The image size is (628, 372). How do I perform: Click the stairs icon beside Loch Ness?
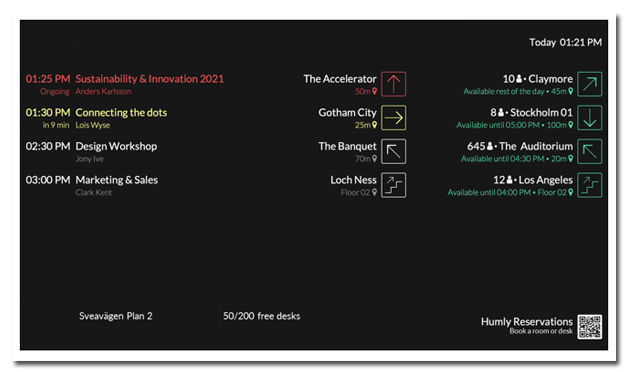393,185
